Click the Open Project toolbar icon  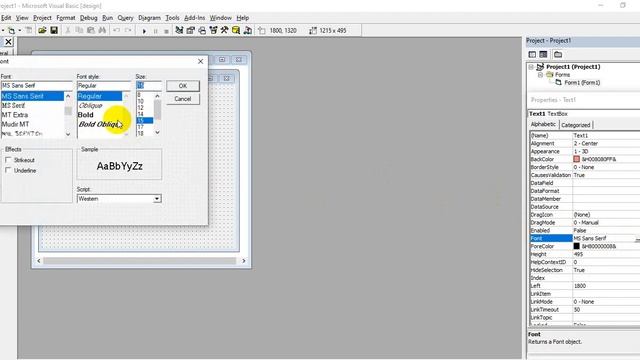click(x=42, y=30)
